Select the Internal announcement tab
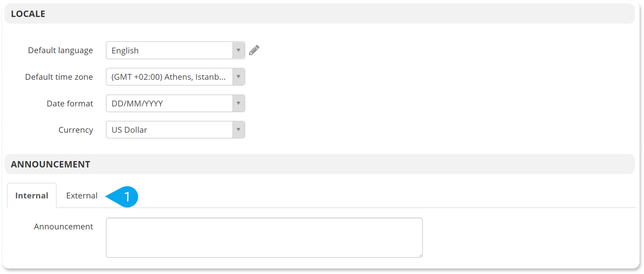Viewport: 644px width, 274px height. 32,195
